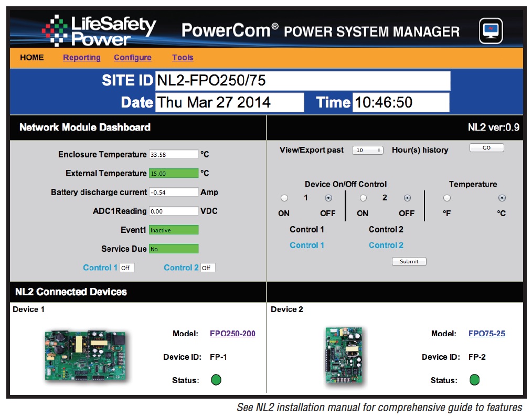Click Device 2 green status indicator

click(475, 380)
